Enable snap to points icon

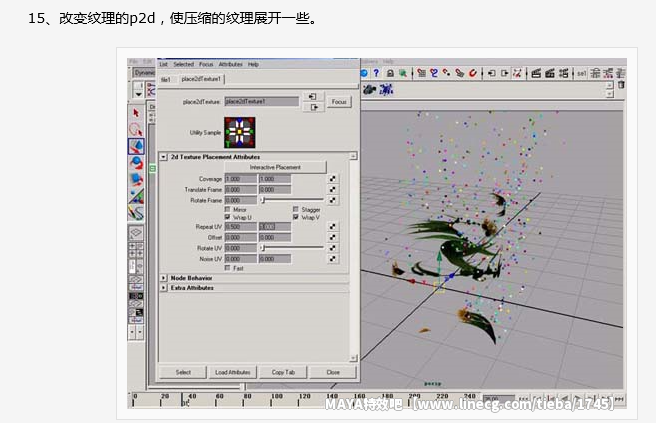pyautogui.click(x=447, y=73)
